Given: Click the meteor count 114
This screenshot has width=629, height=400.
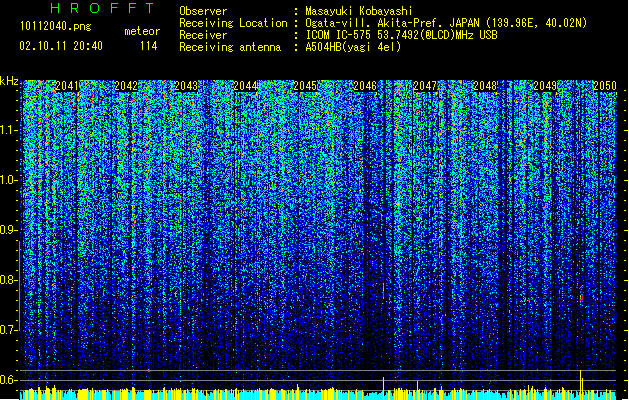Looking at the screenshot, I should (x=148, y=46).
